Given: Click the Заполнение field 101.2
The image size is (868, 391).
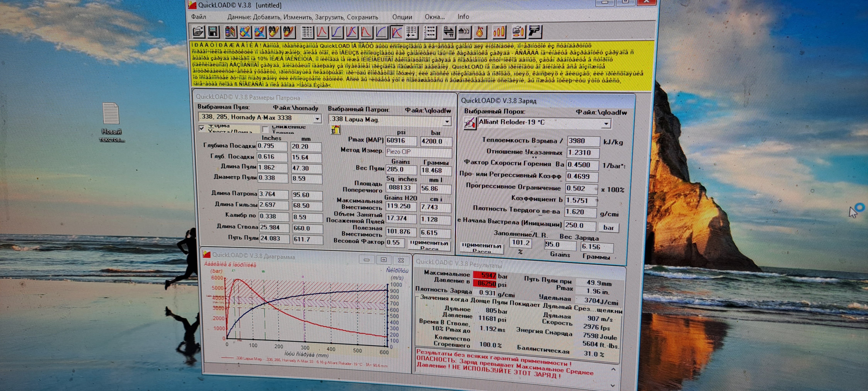Looking at the screenshot, I should click(520, 243).
